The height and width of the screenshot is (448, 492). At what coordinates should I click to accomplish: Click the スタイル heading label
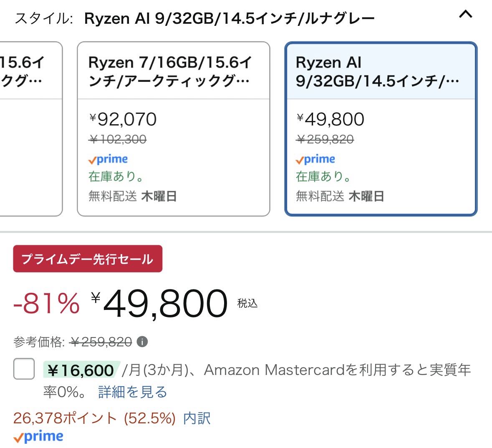pyautogui.click(x=44, y=18)
